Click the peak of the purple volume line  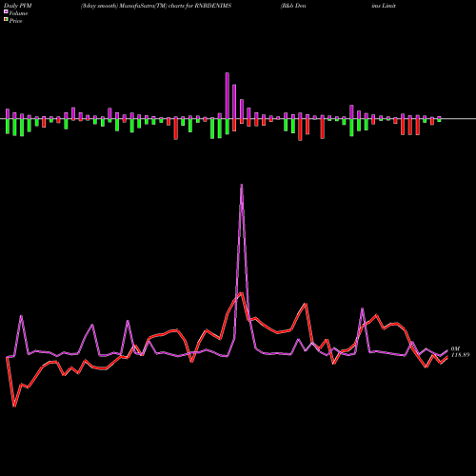(x=242, y=185)
